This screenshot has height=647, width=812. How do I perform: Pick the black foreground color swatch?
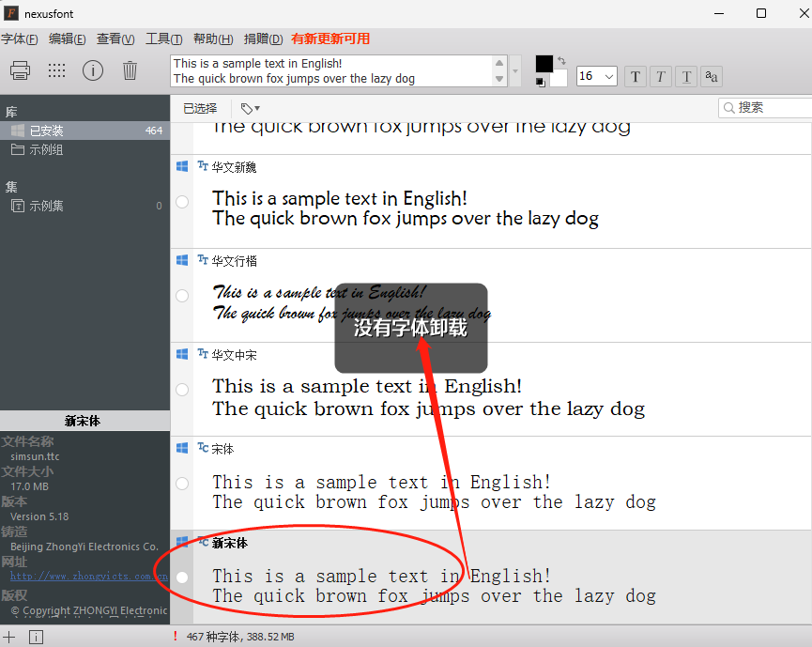click(x=544, y=63)
